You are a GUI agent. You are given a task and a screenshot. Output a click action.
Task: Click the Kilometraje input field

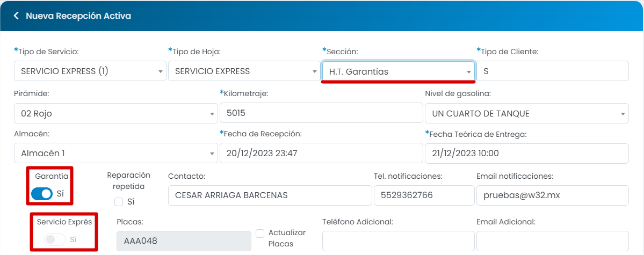321,113
